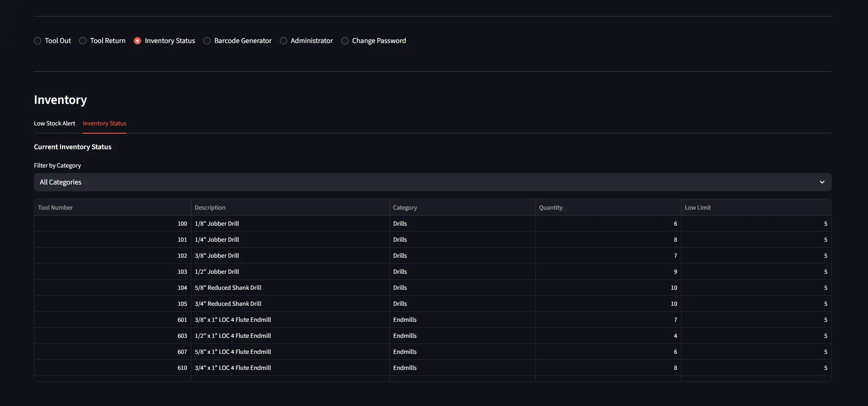Select the 5/8" Reduced Shank Drill cell

coord(228,288)
